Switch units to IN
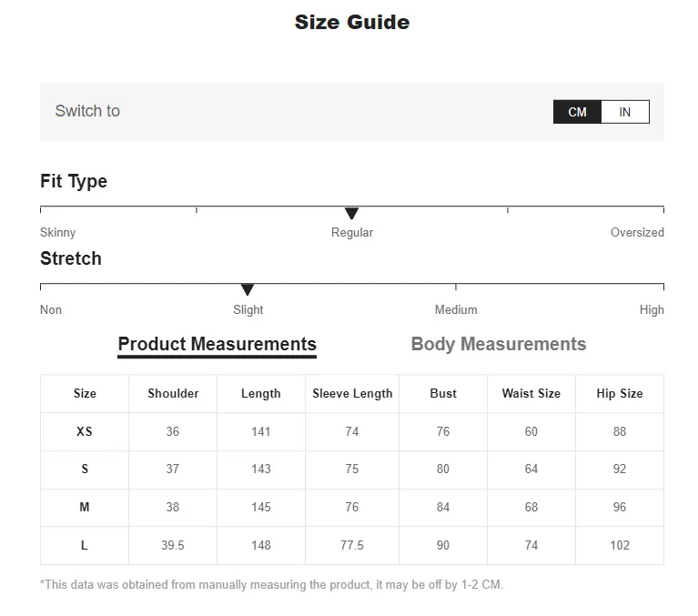Screen dimensions: 698x616 click(625, 112)
